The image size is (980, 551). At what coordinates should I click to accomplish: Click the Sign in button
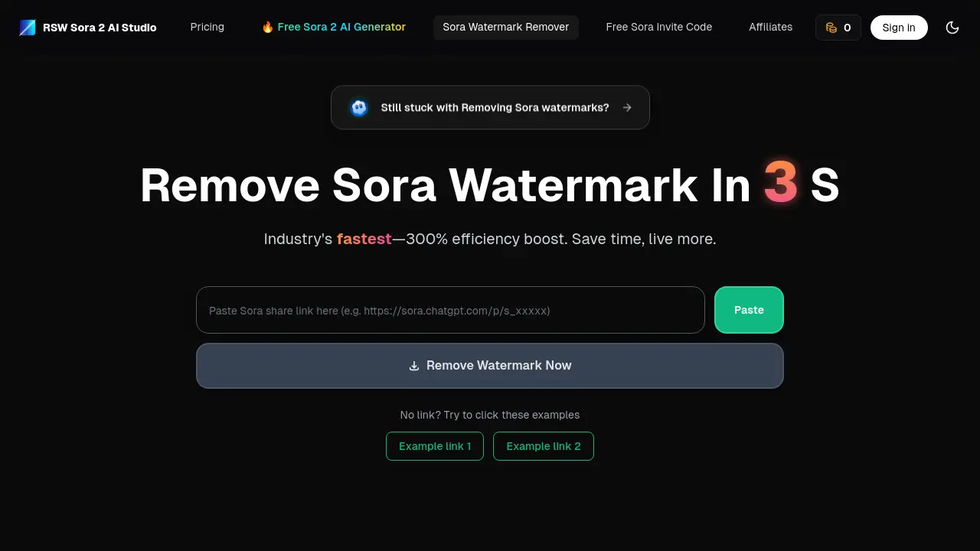pyautogui.click(x=899, y=28)
